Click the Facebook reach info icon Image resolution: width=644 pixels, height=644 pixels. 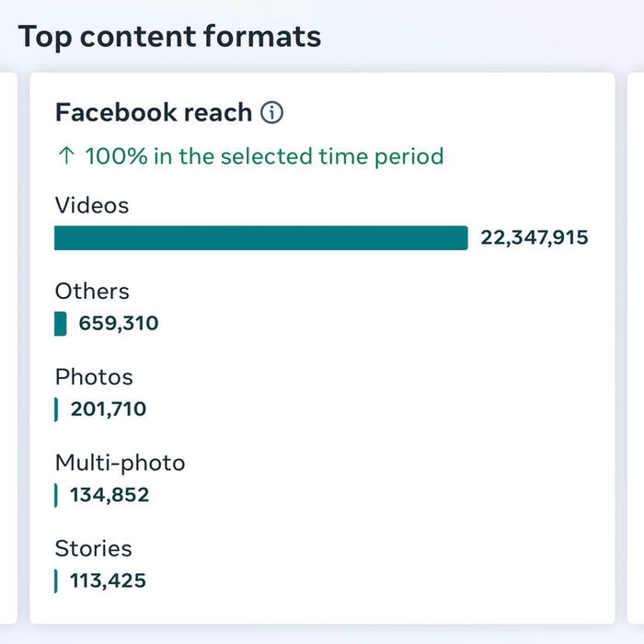(272, 112)
